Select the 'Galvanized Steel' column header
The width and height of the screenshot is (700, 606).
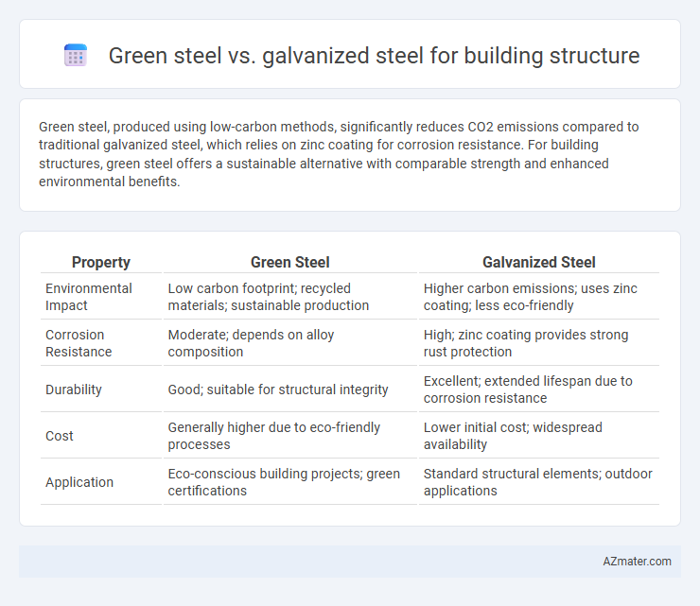tap(539, 263)
